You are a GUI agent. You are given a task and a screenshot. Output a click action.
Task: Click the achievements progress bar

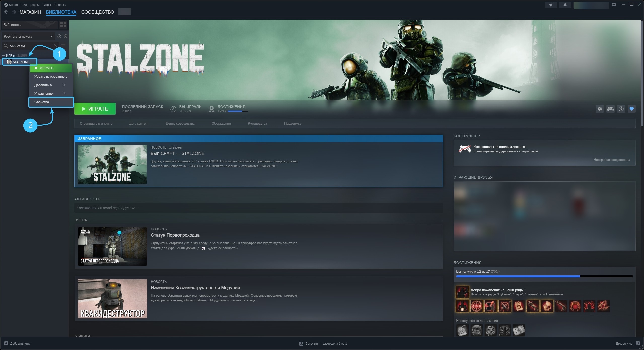545,276
